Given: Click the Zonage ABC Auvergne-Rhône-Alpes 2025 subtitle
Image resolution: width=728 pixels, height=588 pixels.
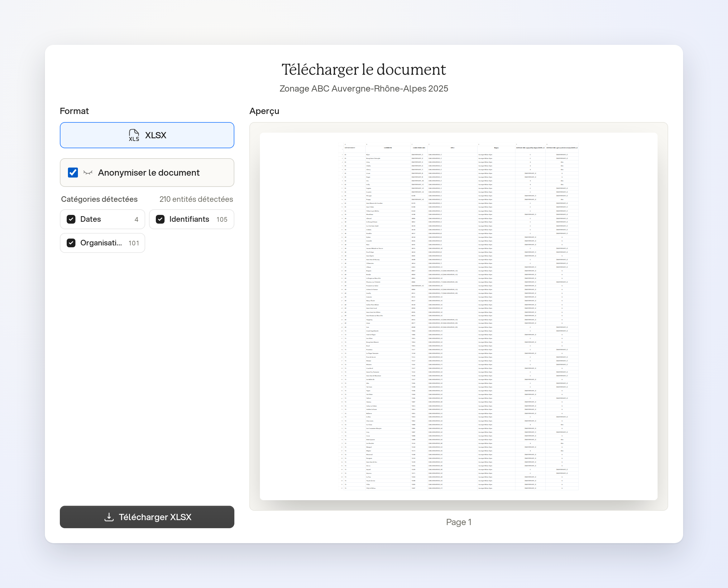Looking at the screenshot, I should coord(364,88).
